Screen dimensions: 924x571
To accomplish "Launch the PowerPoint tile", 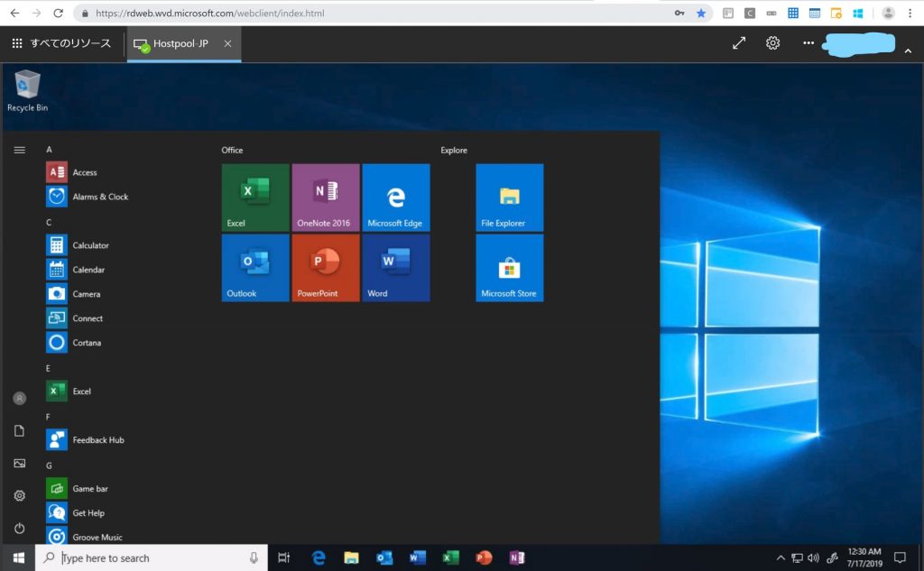I will coord(325,268).
